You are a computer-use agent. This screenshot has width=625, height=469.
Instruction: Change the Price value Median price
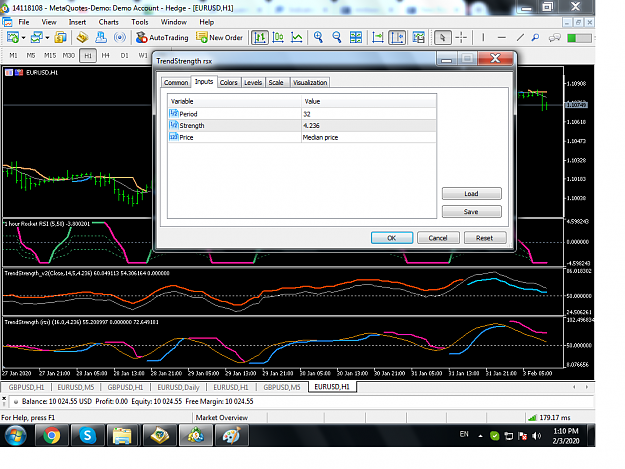(x=369, y=137)
